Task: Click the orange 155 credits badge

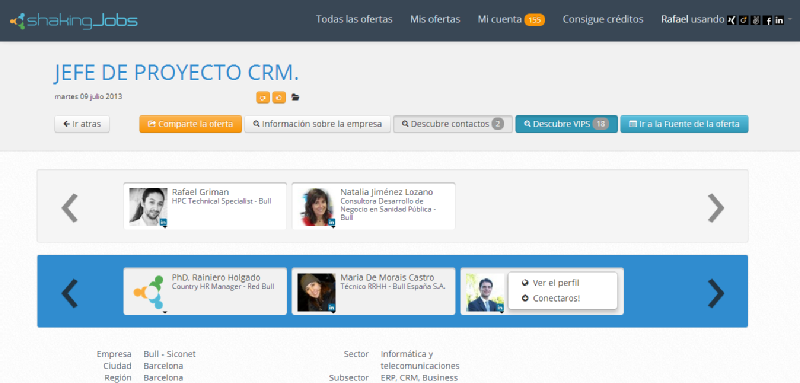Action: click(x=535, y=20)
